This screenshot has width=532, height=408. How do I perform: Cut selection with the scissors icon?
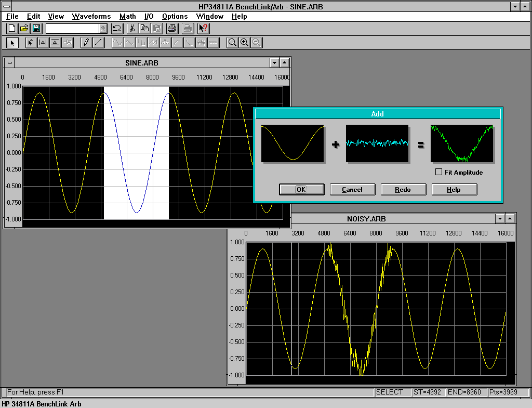[x=132, y=29]
